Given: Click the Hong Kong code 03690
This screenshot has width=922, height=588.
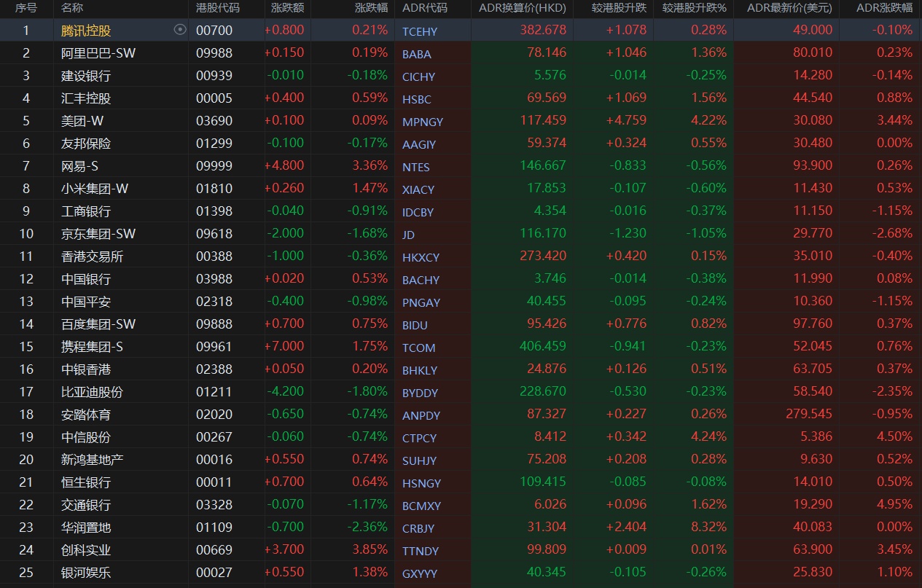Looking at the screenshot, I should tap(214, 121).
